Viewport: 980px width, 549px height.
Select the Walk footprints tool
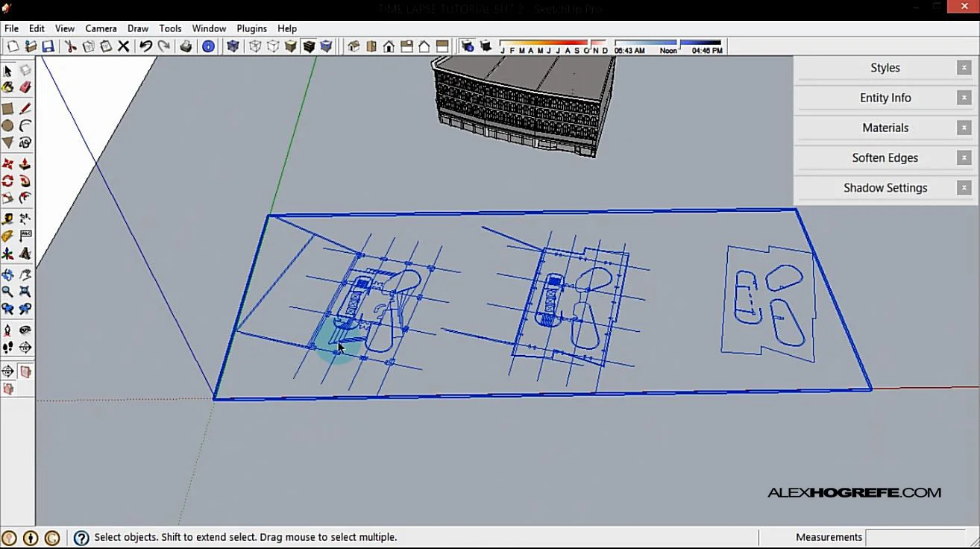[x=7, y=347]
